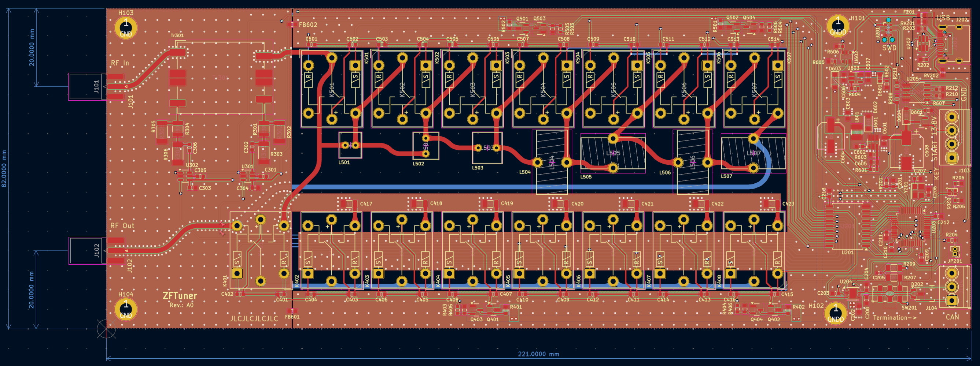Click the Q402 transistor label
Viewport: 980px width, 366px height.
point(774,320)
